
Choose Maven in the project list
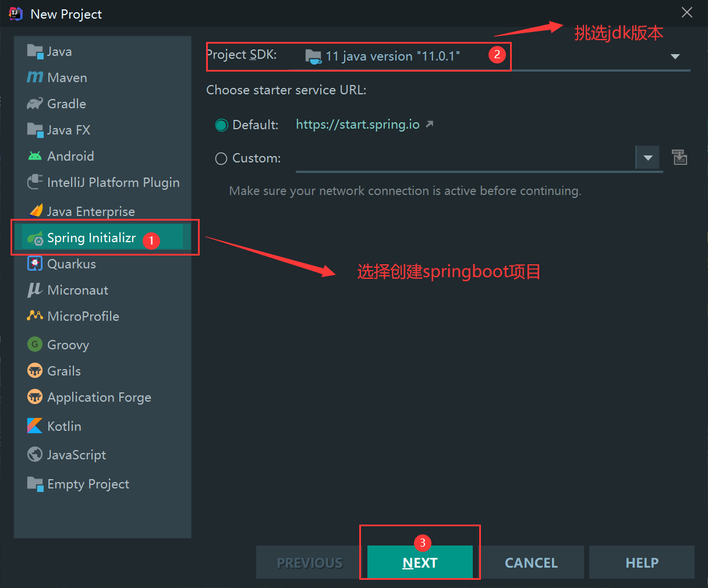coord(67,77)
